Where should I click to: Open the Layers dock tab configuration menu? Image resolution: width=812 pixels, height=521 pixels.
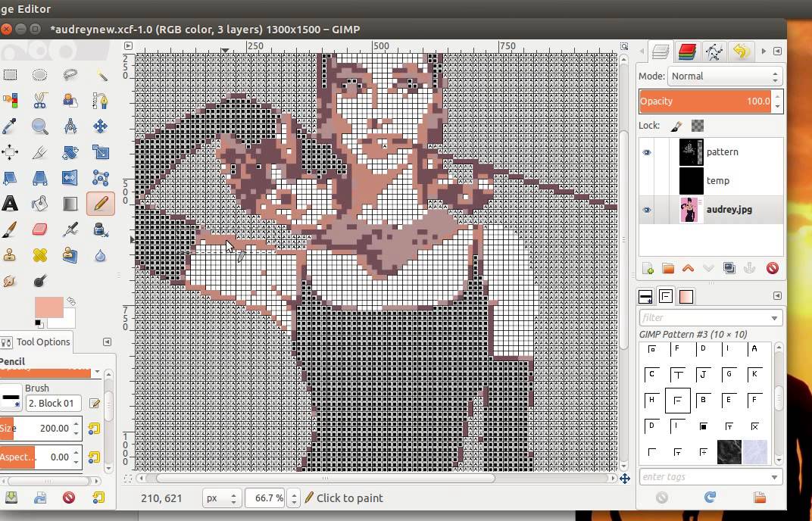(x=777, y=51)
